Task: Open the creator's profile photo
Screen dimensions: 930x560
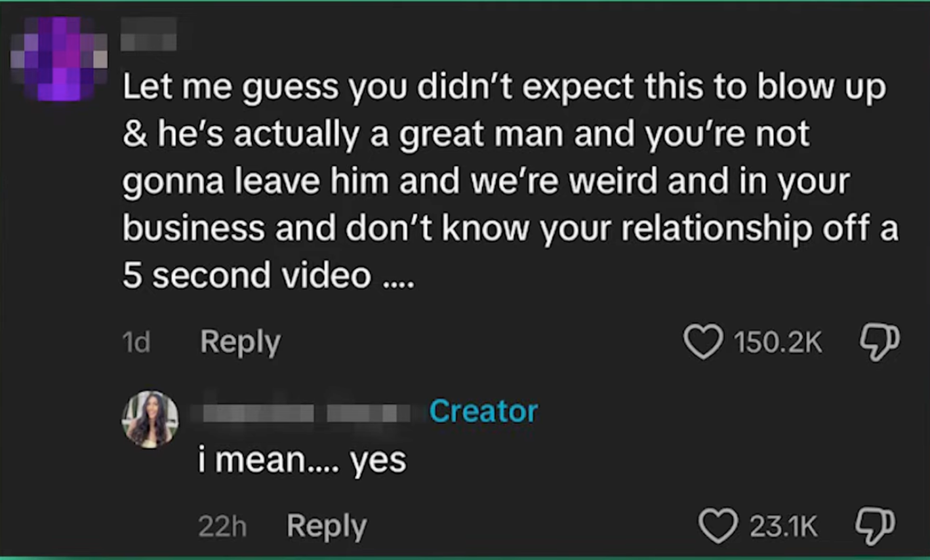Action: click(x=150, y=420)
